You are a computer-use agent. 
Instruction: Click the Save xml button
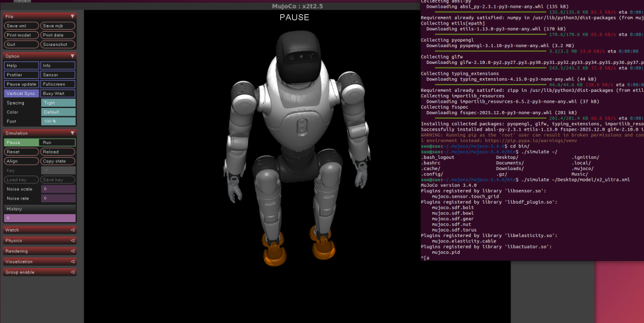21,26
